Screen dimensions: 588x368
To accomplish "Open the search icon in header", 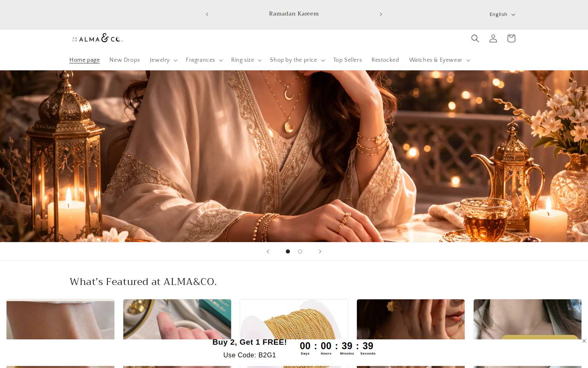I will [x=475, y=38].
